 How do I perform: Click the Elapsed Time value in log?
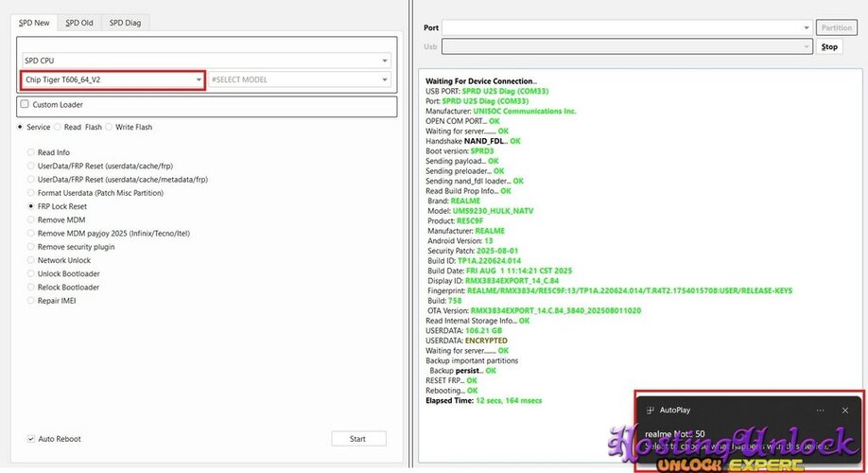click(509, 400)
